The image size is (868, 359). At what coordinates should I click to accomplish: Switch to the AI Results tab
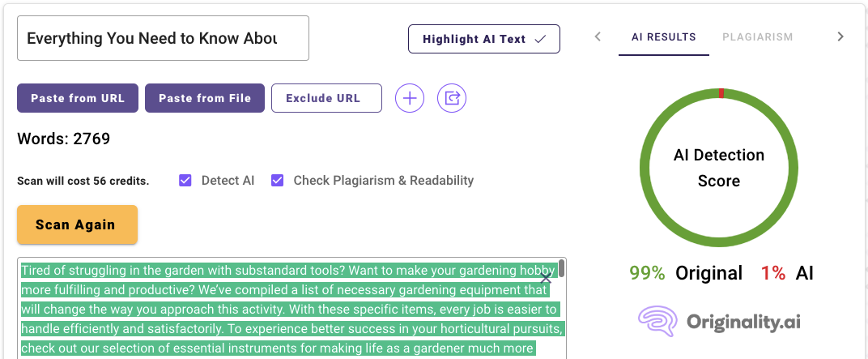pyautogui.click(x=663, y=37)
